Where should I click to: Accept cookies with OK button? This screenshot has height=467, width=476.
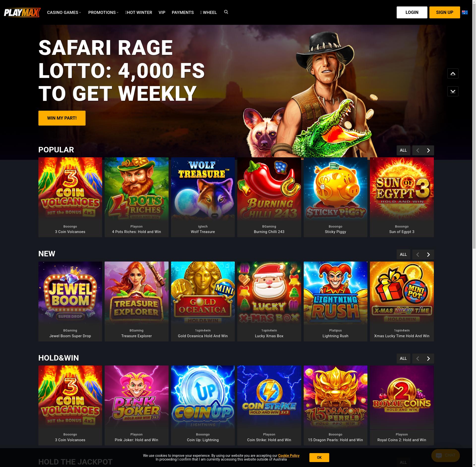coord(319,458)
